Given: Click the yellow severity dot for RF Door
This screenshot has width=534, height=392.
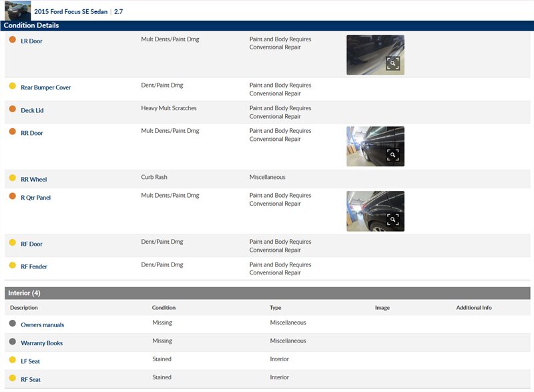Looking at the screenshot, I should point(13,242).
